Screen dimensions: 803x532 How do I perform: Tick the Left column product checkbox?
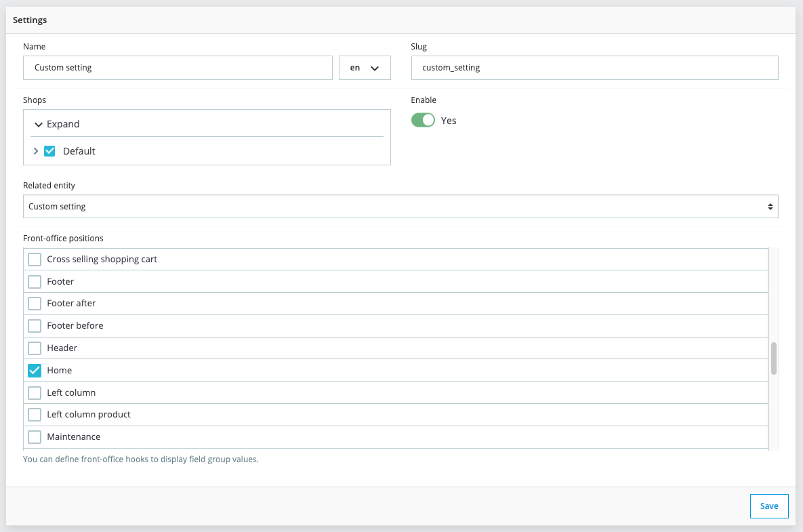pos(35,415)
